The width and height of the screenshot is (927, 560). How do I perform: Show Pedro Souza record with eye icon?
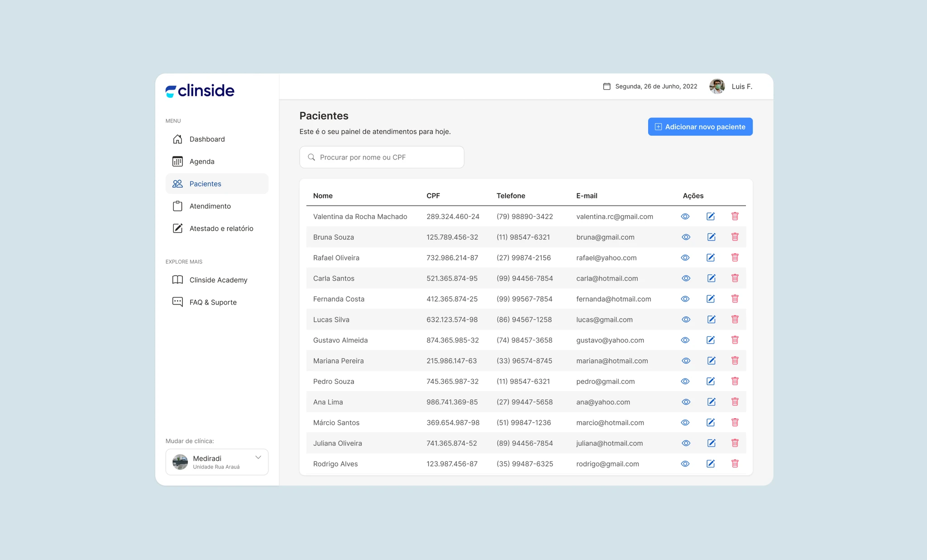[685, 381]
